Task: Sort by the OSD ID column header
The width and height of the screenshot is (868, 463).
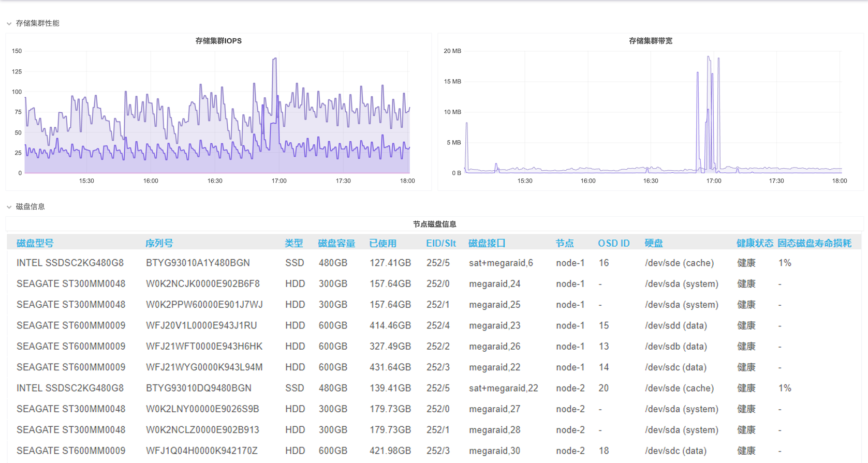Action: tap(613, 243)
